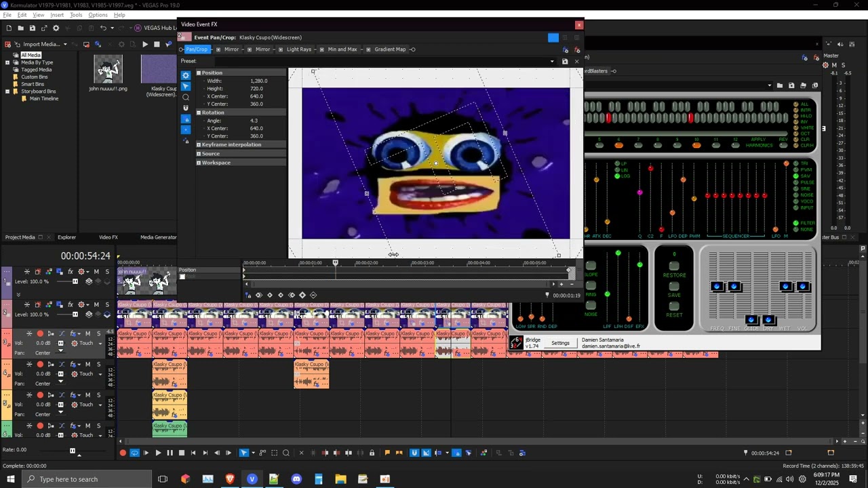Open the Edit menu
Viewport: 868px width, 488px height.
pyautogui.click(x=22, y=15)
